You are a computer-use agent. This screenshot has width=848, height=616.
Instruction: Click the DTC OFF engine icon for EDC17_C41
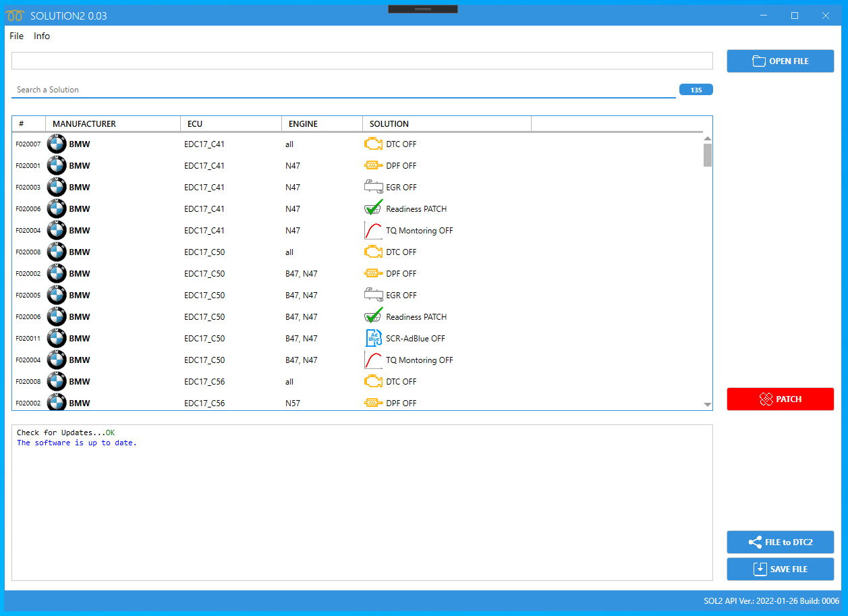coord(373,144)
